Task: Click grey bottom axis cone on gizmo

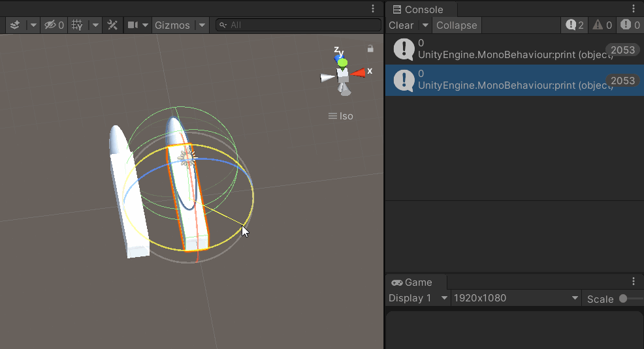Action: [x=345, y=89]
